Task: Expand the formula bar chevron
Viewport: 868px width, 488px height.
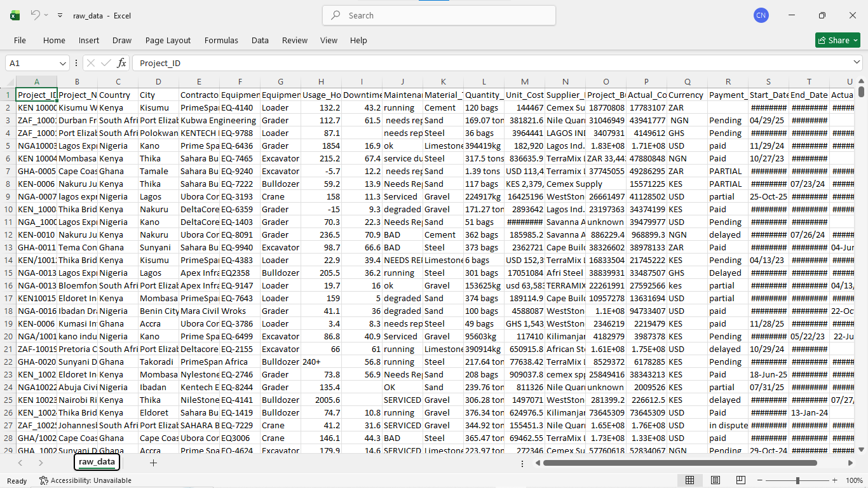Action: coord(857,62)
